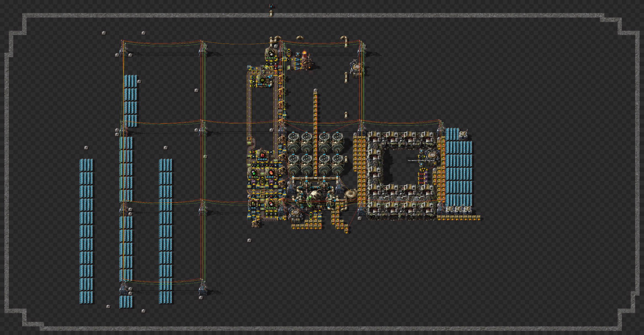Select the bottom-right turbine in the turbine block
The height and width of the screenshot is (335, 644).
pos(337,164)
